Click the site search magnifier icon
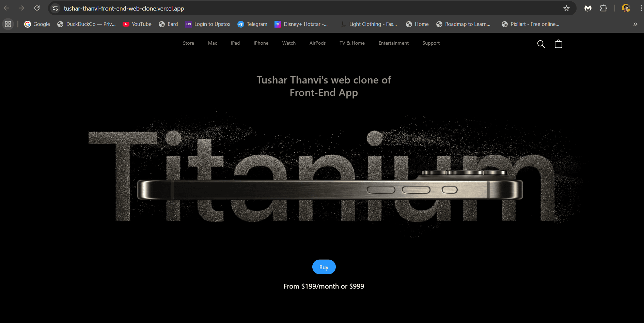This screenshot has width=644, height=323. [x=541, y=44]
